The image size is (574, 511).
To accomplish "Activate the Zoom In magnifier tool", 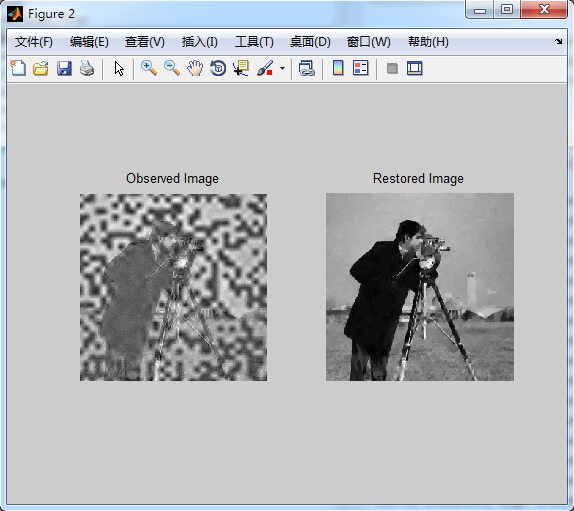I will [149, 68].
